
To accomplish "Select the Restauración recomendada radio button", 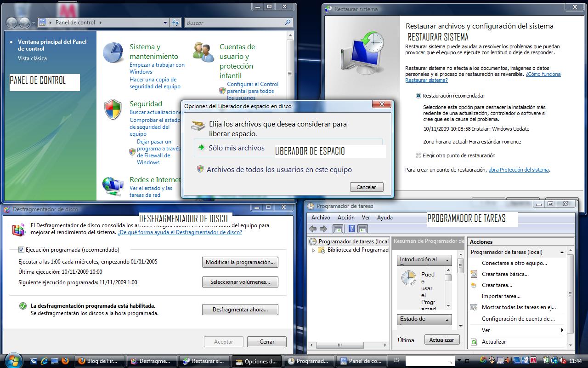I will pyautogui.click(x=418, y=96).
